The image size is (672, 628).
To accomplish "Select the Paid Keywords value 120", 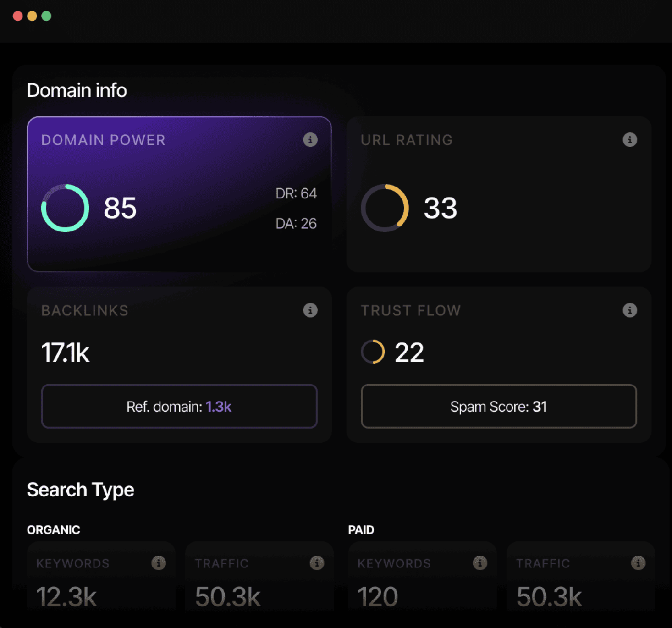I will pyautogui.click(x=378, y=597).
